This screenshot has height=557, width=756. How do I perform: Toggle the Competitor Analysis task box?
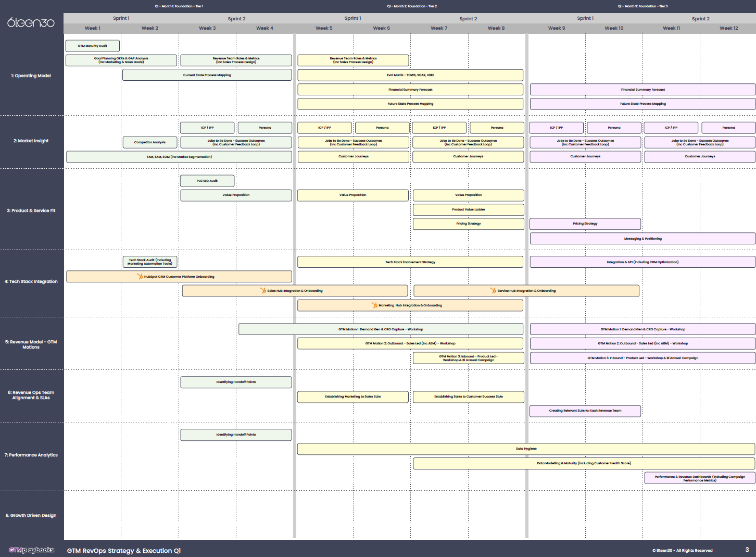pos(149,142)
